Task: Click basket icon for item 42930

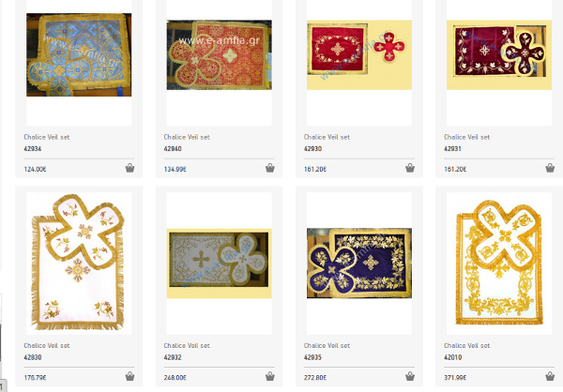Action: 410,168
